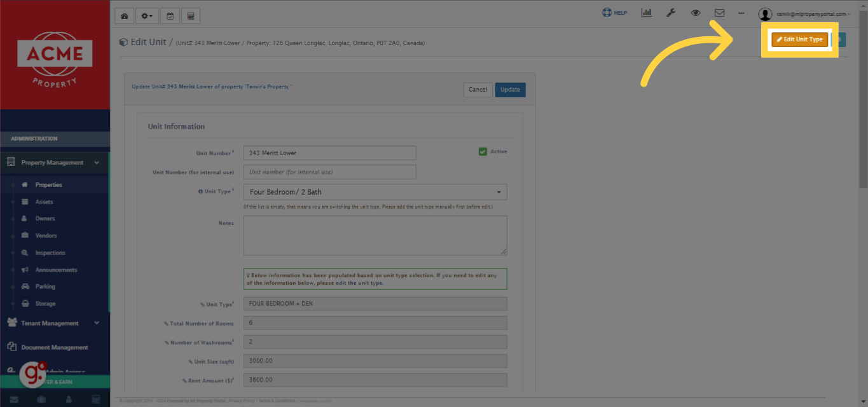Open the gear settings dropdown
This screenshot has width=868, height=407.
pos(147,16)
